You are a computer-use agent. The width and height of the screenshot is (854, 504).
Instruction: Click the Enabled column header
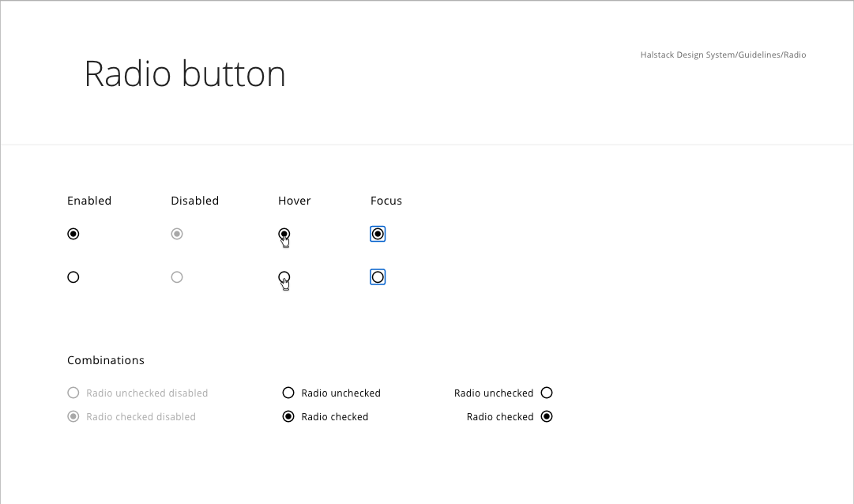89,201
